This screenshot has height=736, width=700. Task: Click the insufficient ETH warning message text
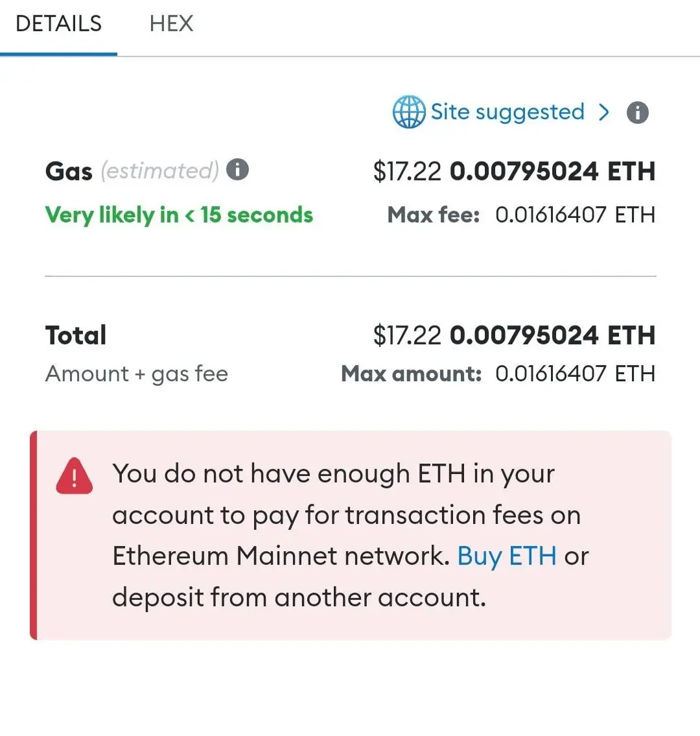350,535
